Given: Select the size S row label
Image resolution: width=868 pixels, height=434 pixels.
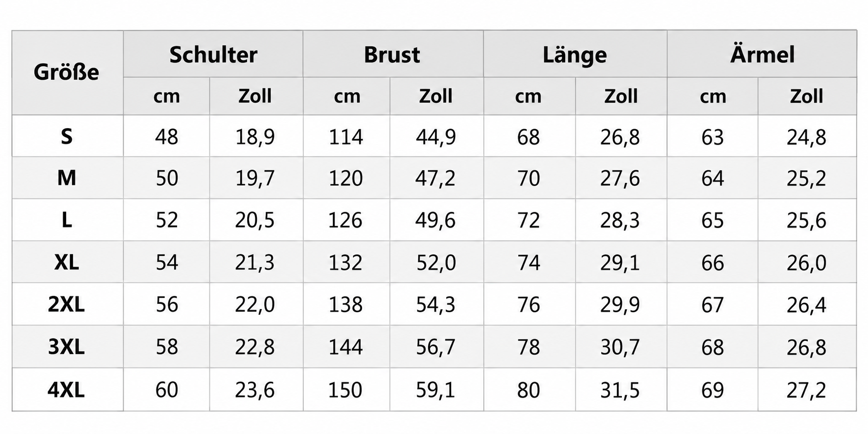Looking at the screenshot, I should [x=67, y=137].
